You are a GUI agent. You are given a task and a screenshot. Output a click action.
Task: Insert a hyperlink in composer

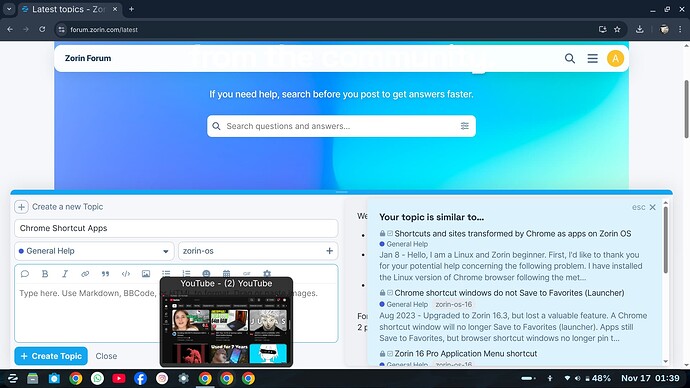point(85,274)
